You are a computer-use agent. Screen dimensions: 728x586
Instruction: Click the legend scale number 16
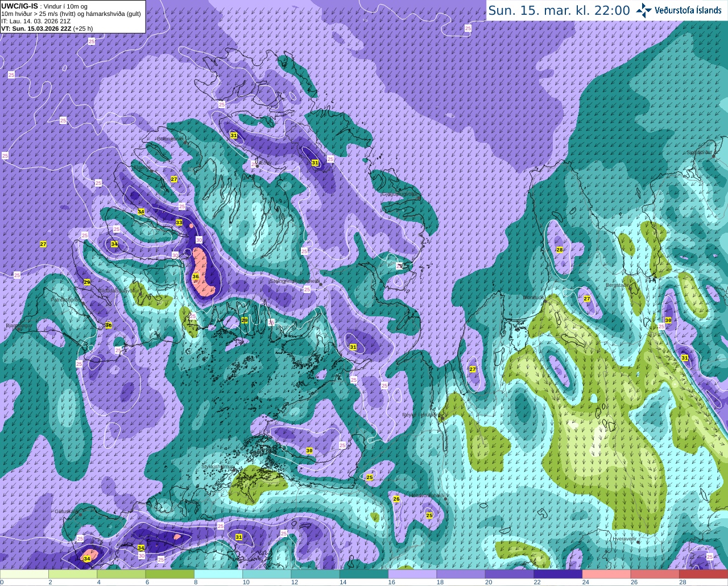click(391, 582)
